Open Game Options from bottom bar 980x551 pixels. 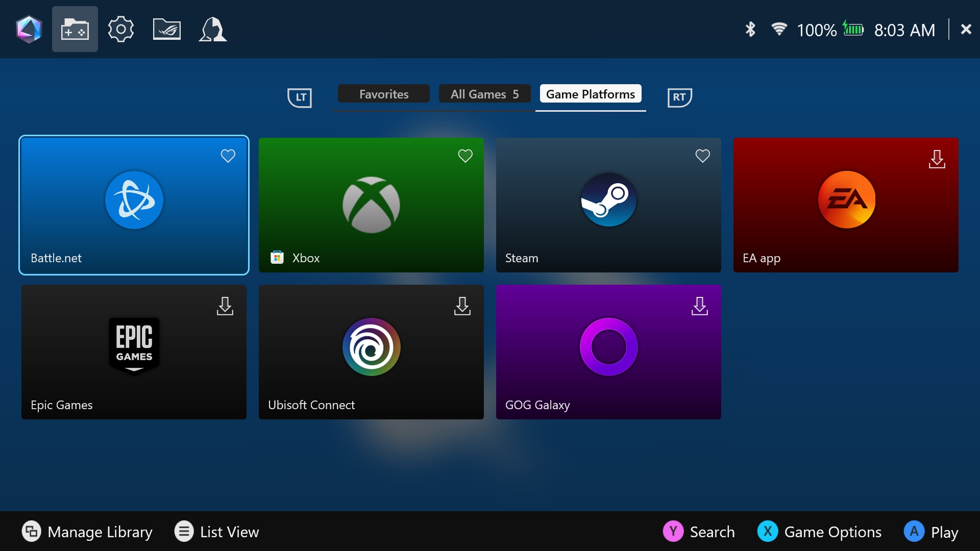819,532
